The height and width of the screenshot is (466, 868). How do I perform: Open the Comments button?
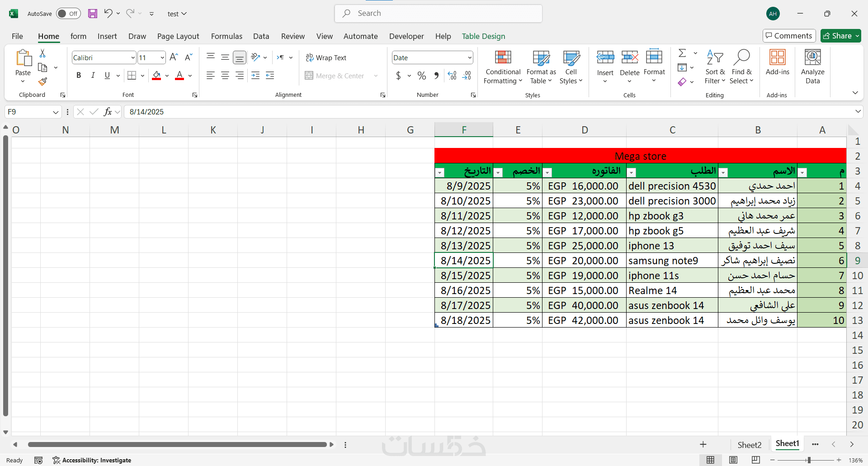[x=789, y=36]
